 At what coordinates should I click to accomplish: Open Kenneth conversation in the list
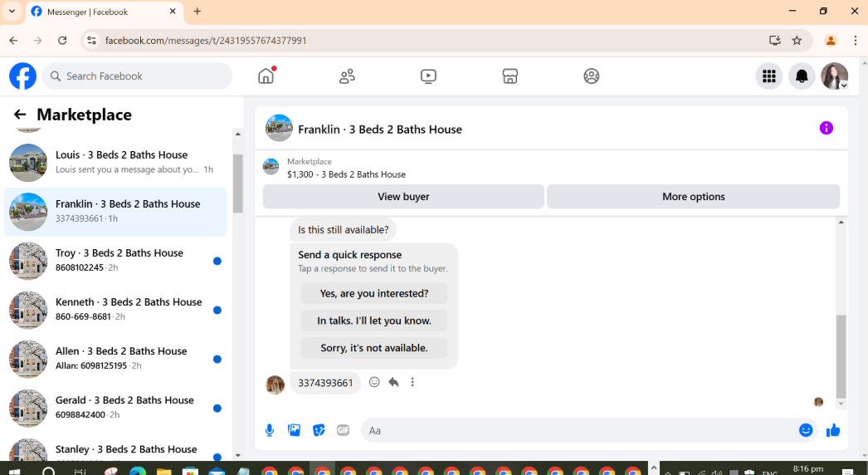coord(115,310)
